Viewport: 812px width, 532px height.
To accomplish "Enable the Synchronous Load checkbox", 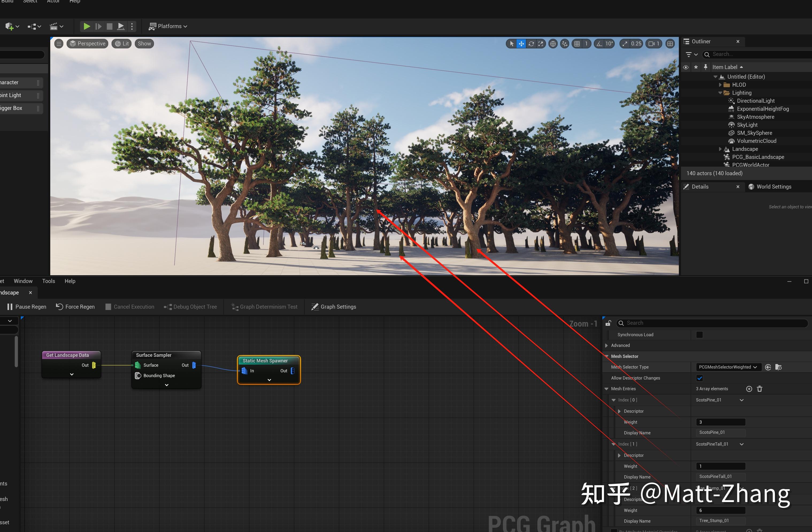I will [x=699, y=335].
